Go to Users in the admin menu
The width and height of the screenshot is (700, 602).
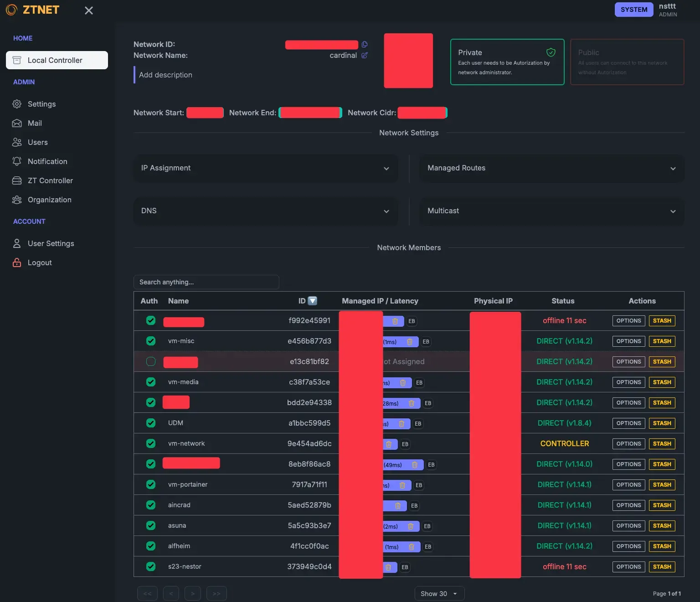coord(37,142)
